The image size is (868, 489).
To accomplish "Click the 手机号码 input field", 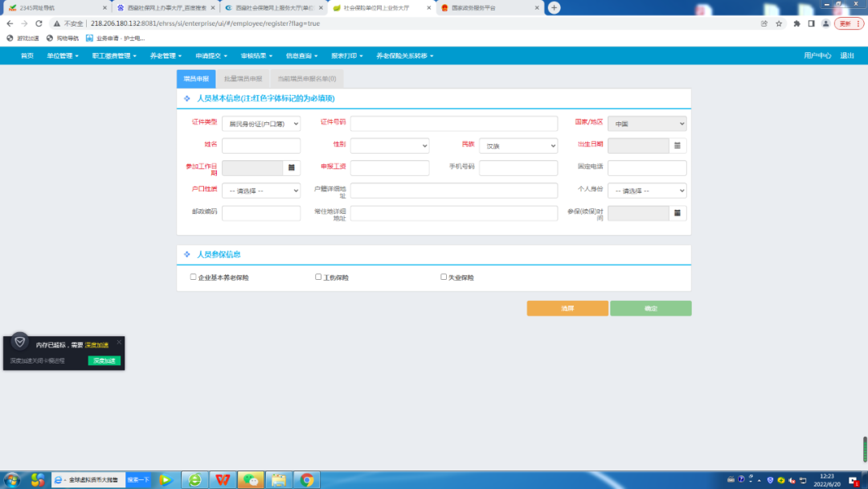I will [x=518, y=168].
